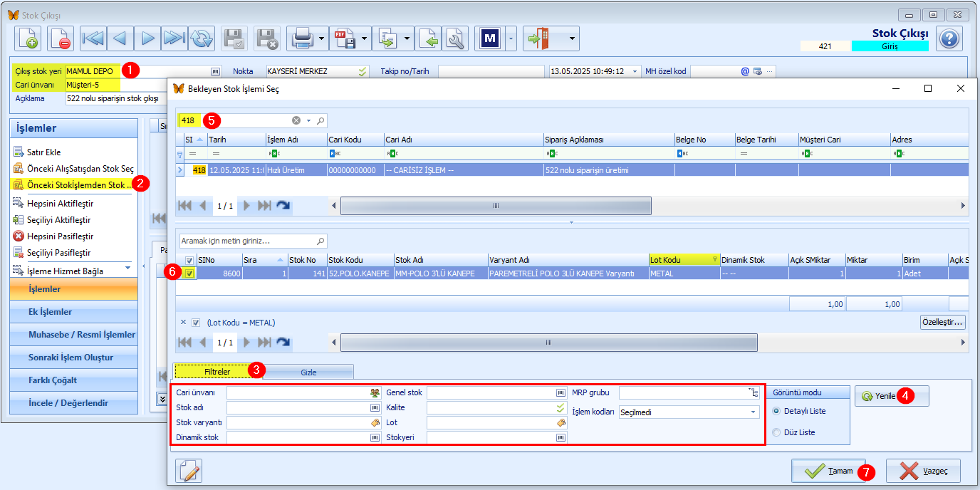Image resolution: width=980 pixels, height=490 pixels.
Task: Remove the Lot Kodu filter with X
Action: [x=183, y=323]
